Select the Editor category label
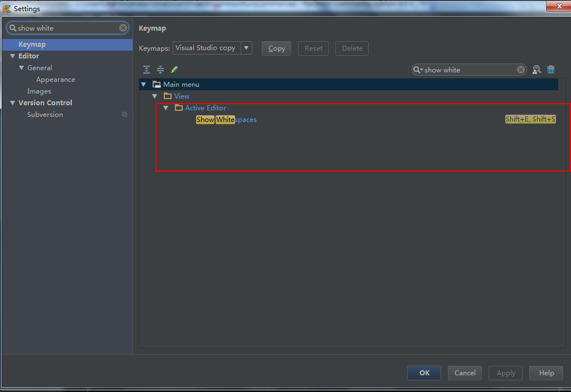The height and width of the screenshot is (392, 571). (x=29, y=56)
